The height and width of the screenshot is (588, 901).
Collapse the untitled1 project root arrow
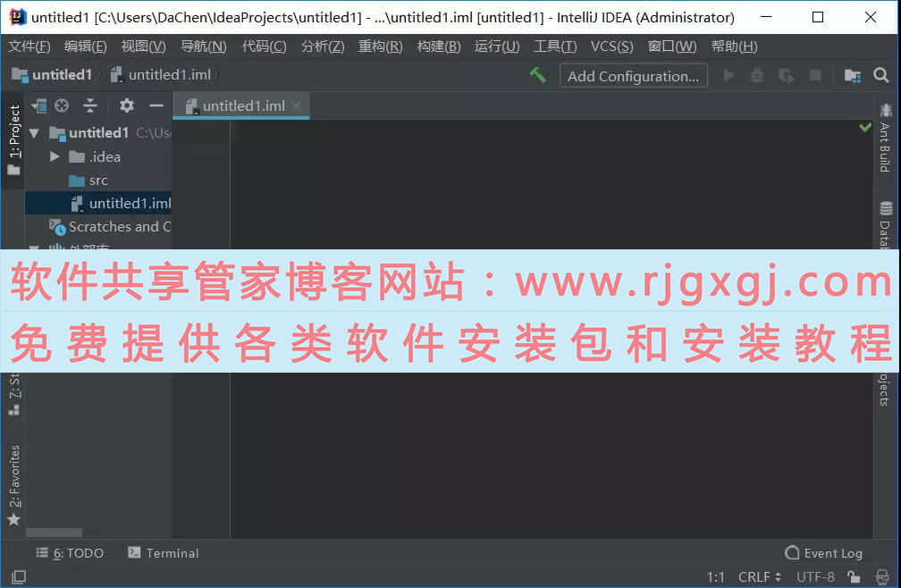[x=35, y=133]
